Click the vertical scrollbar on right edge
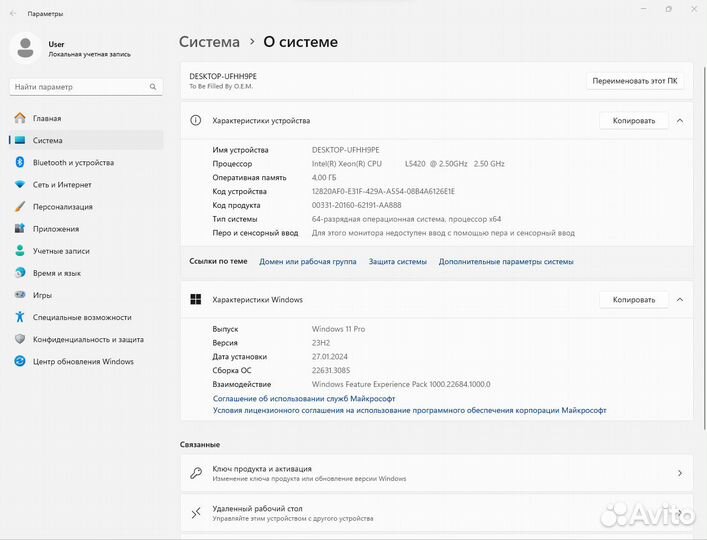Viewport: 707px width, 540px height. (x=704, y=248)
